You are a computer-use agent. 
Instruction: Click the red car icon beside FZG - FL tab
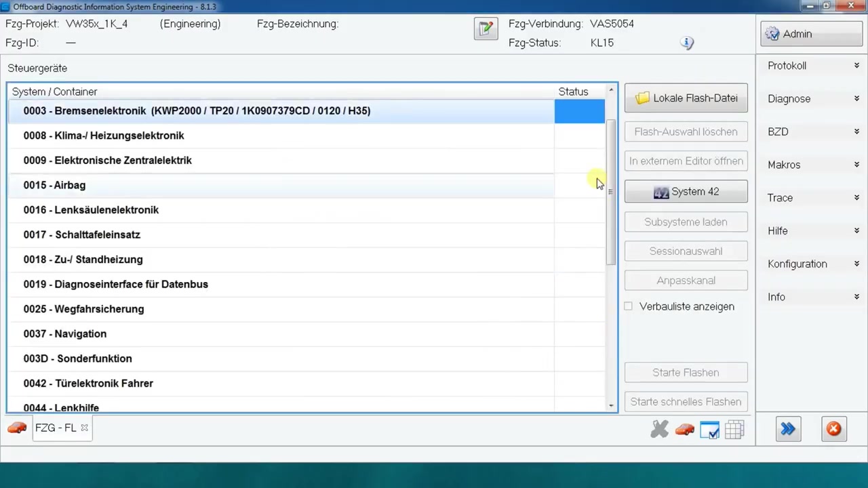pyautogui.click(x=17, y=428)
